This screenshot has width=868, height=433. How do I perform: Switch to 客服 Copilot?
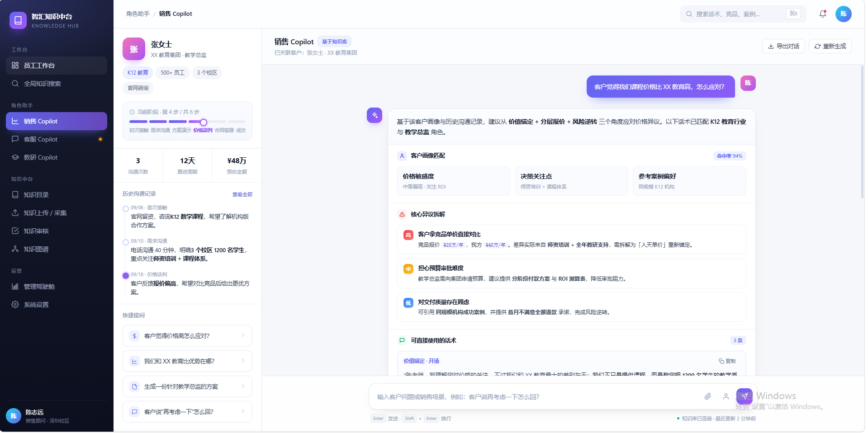(x=57, y=139)
